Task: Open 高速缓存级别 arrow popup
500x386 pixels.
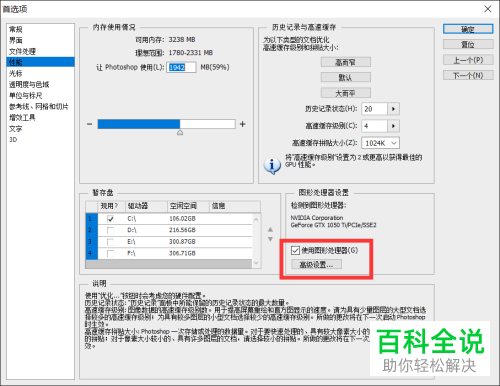Action: (394, 126)
